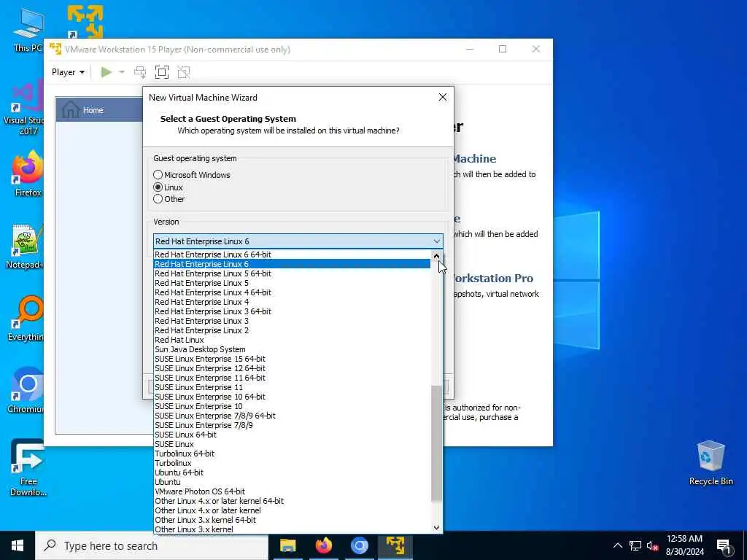Image resolution: width=747 pixels, height=560 pixels.
Task: Choose Red Hat Enterprise Linux 2
Action: [293, 330]
